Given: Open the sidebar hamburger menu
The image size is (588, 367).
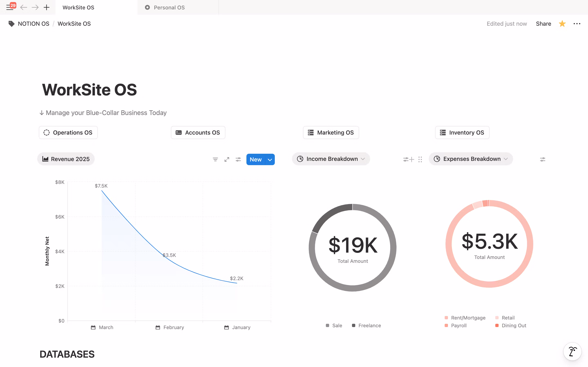Looking at the screenshot, I should click(x=9, y=8).
